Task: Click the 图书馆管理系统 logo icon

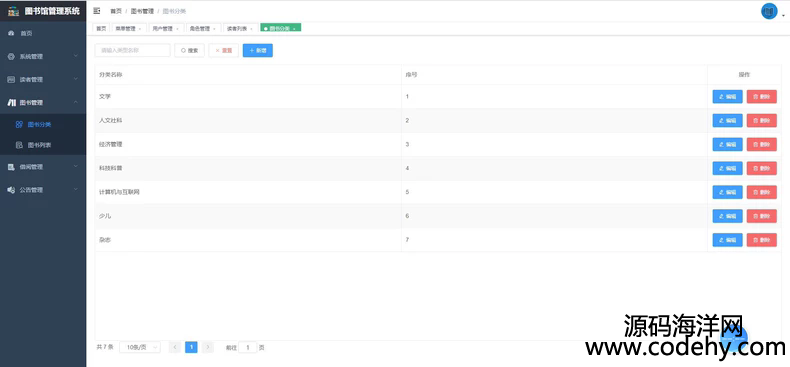Action: coord(14,11)
